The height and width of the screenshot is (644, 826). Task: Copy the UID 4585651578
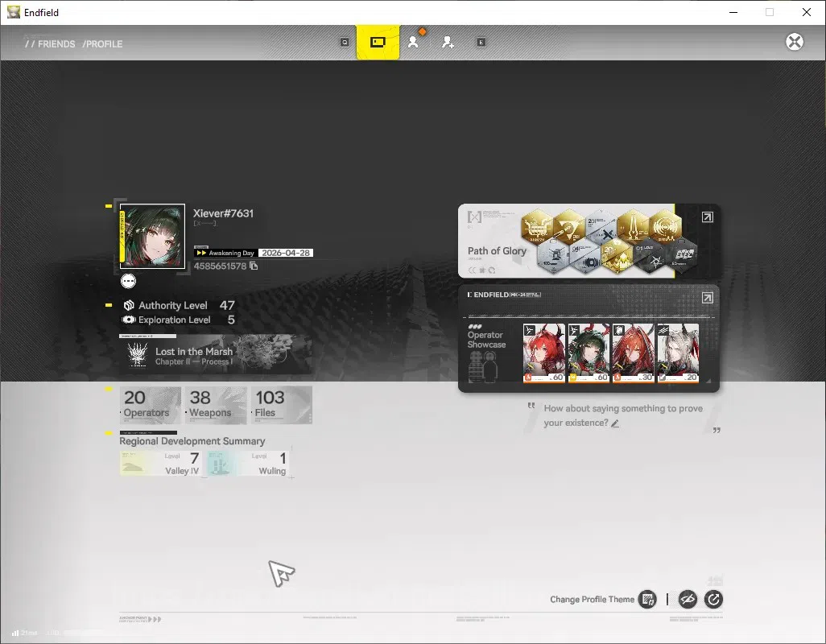[254, 266]
